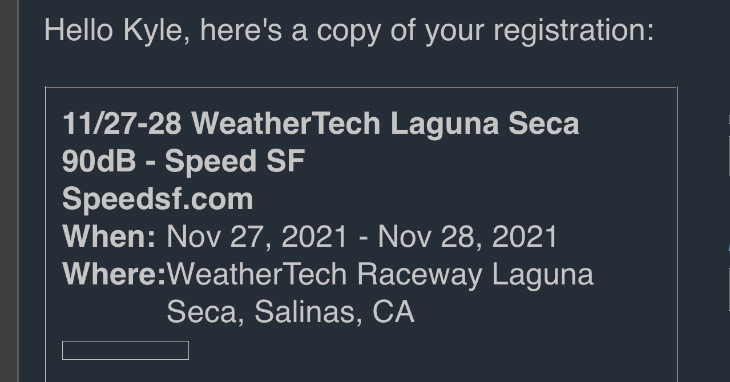Click the dash between the two dates
This screenshot has height=382, width=730.
pyautogui.click(x=363, y=238)
